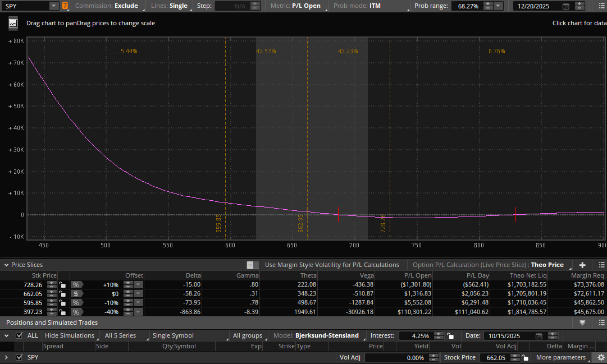Click the stepper for 4.25% Interest
Image resolution: width=607 pixels, height=364 pixels.
click(x=439, y=336)
